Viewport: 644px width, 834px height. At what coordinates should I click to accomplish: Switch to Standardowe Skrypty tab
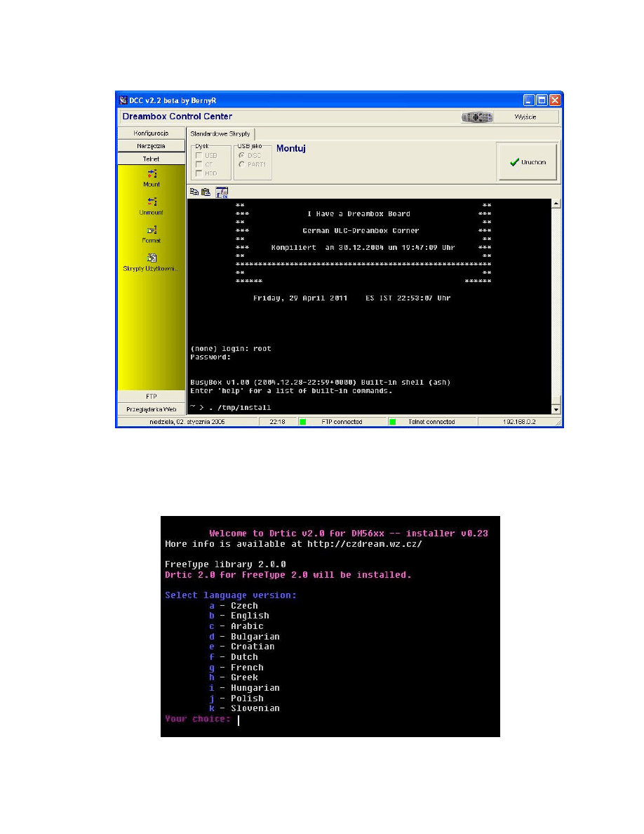point(221,133)
